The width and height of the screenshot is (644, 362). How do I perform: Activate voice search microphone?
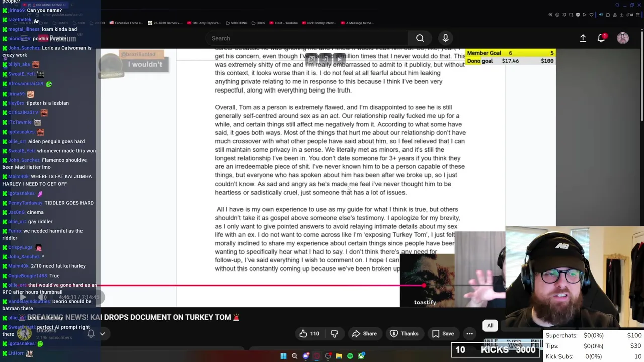[445, 38]
